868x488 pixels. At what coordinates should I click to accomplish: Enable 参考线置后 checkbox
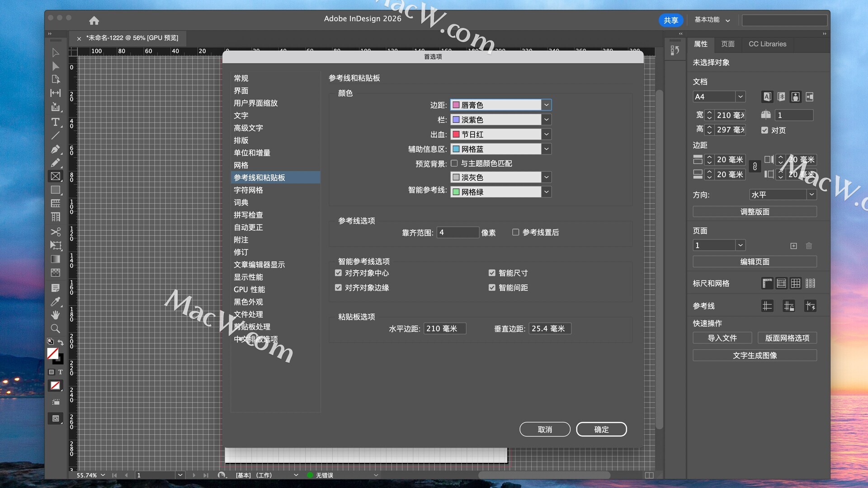pos(515,232)
